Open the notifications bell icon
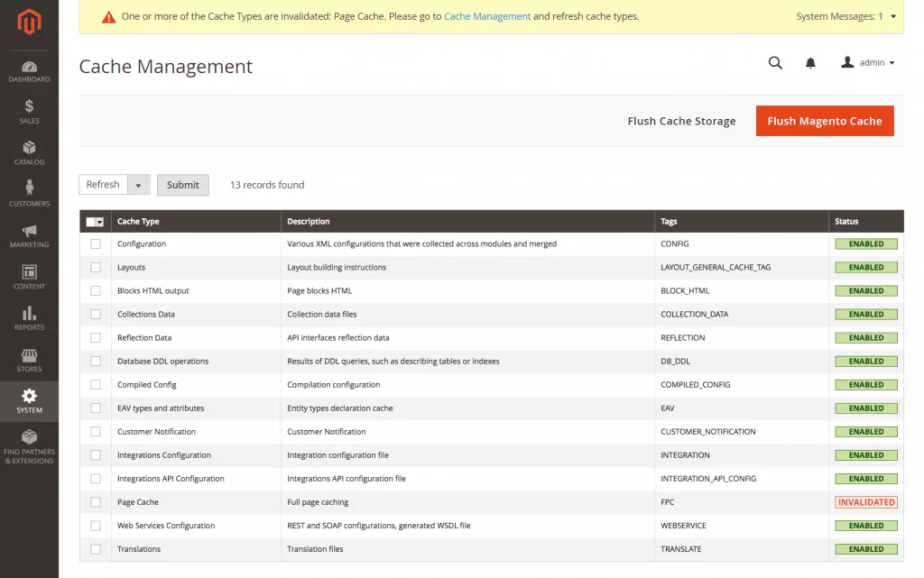The width and height of the screenshot is (924, 578). (x=810, y=63)
